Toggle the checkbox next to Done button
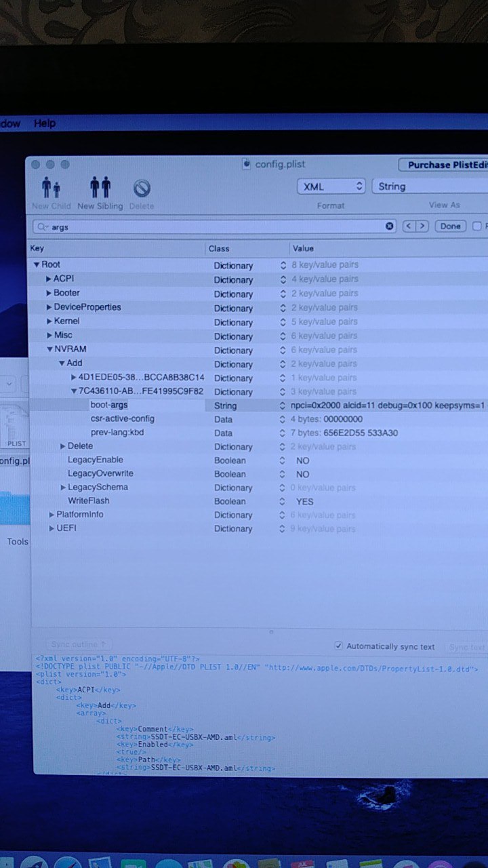 [x=476, y=226]
